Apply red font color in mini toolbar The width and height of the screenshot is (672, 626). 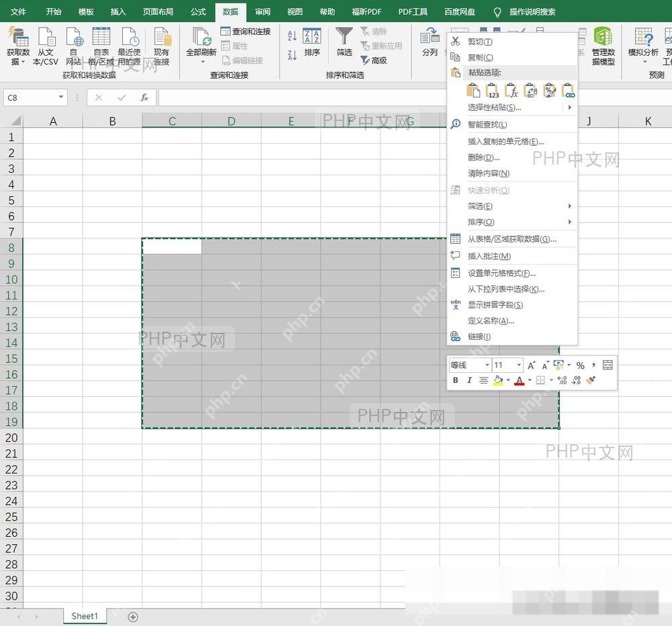point(519,380)
